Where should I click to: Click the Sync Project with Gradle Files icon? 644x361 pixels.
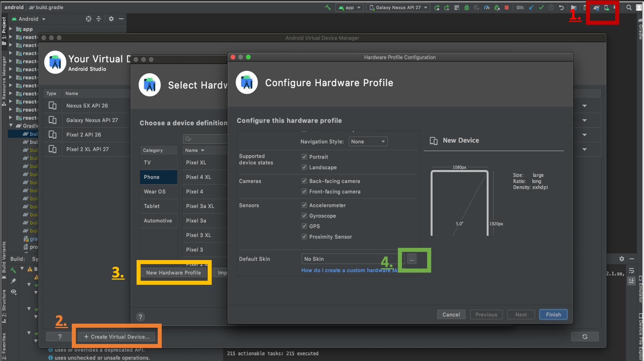(596, 8)
